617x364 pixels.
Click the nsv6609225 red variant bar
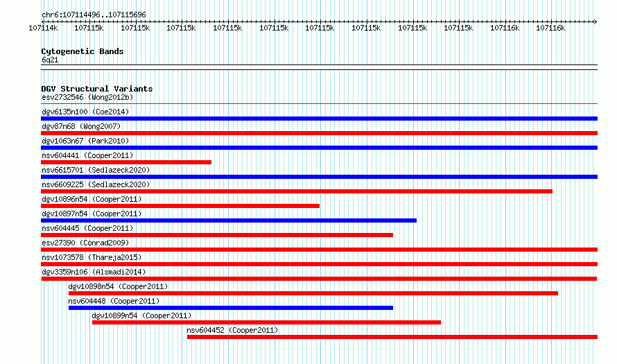coord(297,191)
